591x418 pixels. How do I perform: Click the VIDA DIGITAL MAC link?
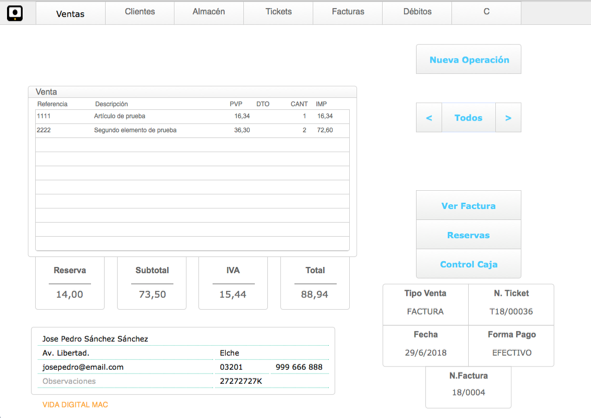pos(75,404)
